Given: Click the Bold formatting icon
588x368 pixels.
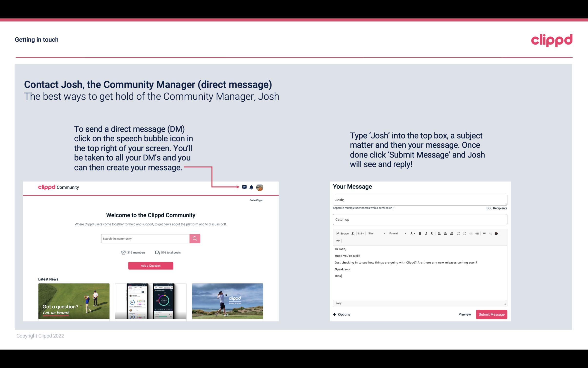Looking at the screenshot, I should pos(420,233).
